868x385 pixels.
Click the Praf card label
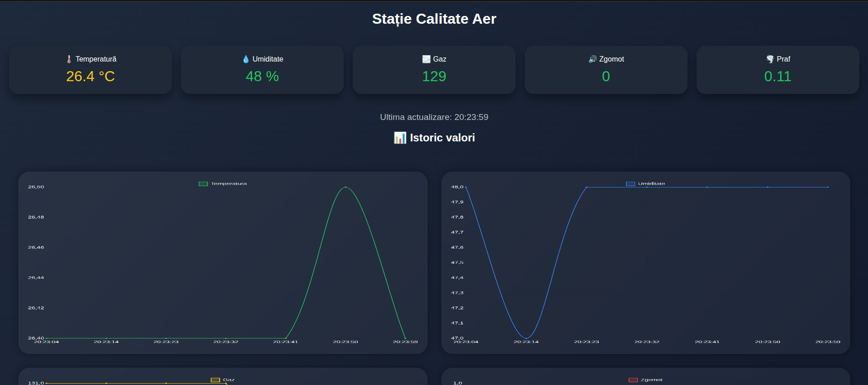(784, 59)
